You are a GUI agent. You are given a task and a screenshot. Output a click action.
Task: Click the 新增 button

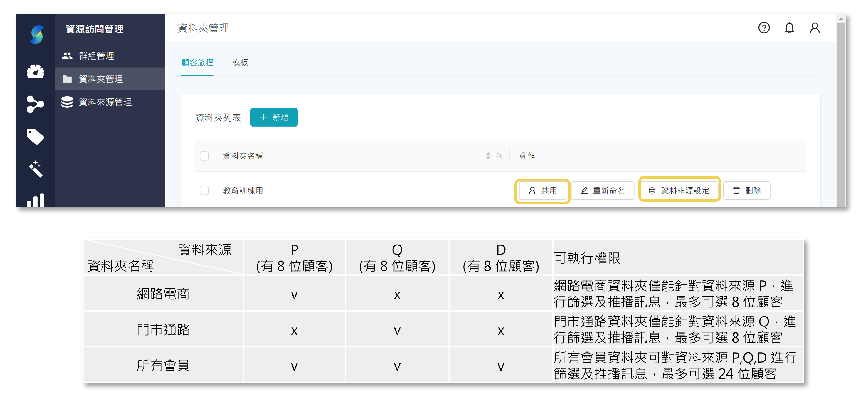[274, 117]
